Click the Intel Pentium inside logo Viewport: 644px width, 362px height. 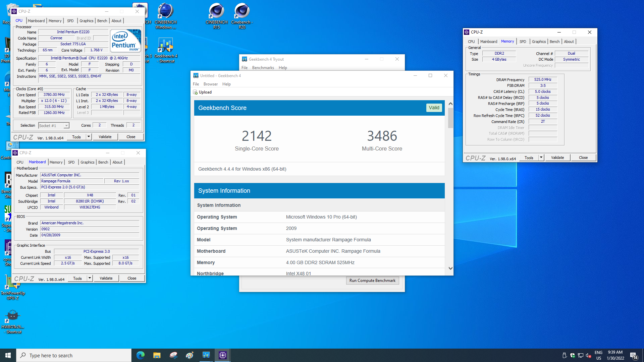[x=126, y=41]
